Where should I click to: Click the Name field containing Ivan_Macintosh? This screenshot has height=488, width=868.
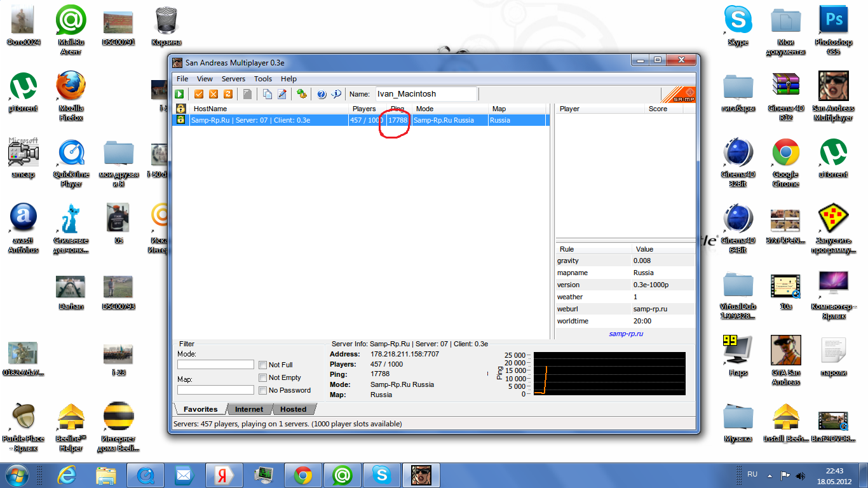coord(426,94)
